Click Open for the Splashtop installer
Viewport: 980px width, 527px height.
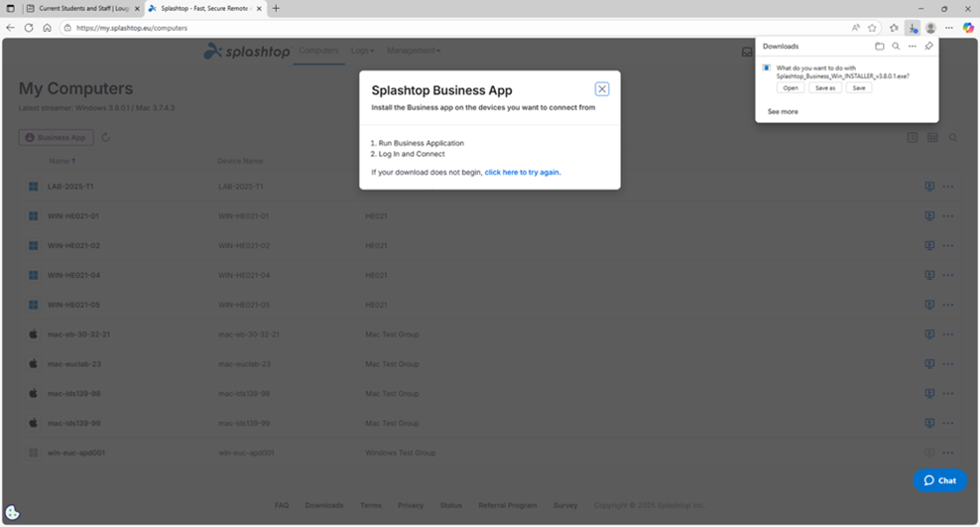790,88
